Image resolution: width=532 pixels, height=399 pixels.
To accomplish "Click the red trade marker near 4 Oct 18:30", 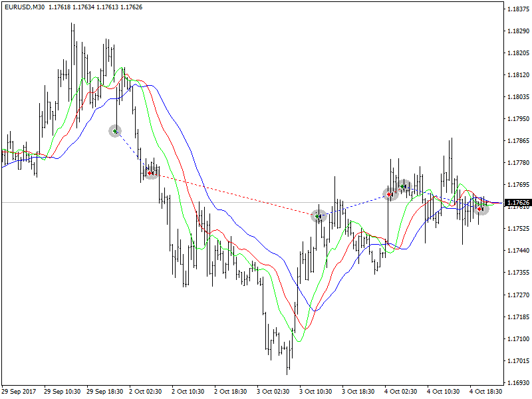I will coord(481,208).
